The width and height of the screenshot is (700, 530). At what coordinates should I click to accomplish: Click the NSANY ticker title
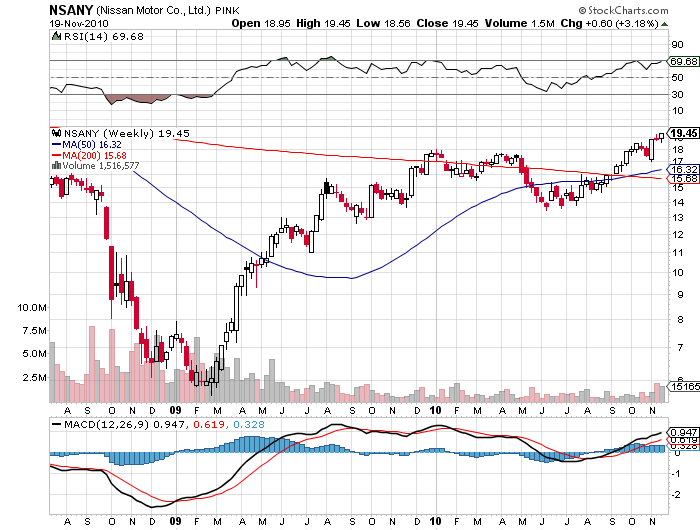pyautogui.click(x=71, y=10)
